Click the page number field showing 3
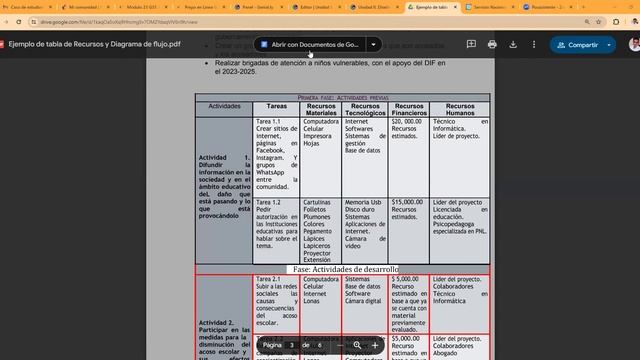This screenshot has width=640, height=360. [291, 345]
